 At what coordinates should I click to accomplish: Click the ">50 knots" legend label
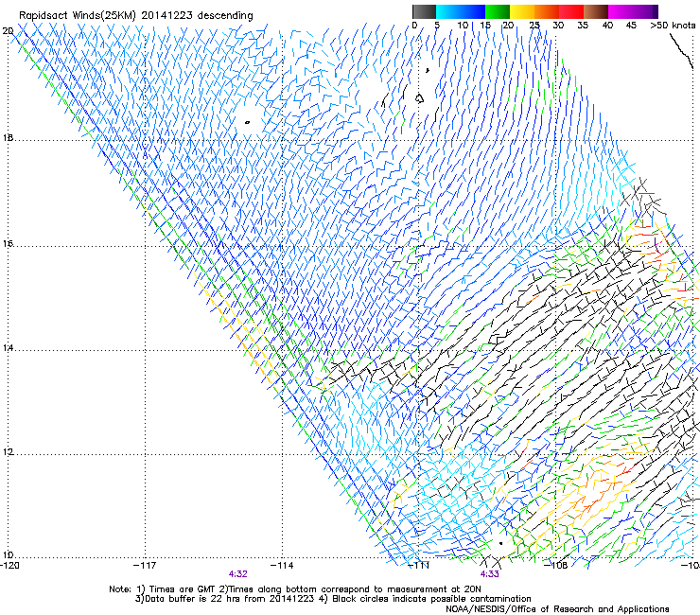[673, 25]
